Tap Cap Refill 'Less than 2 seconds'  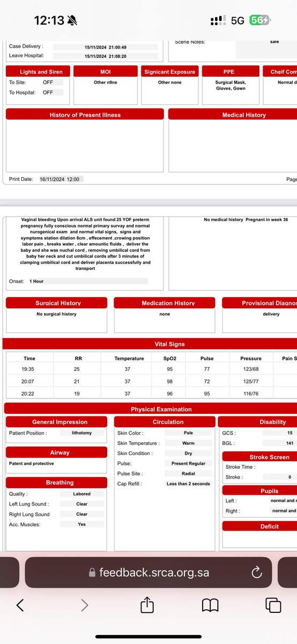(188, 484)
